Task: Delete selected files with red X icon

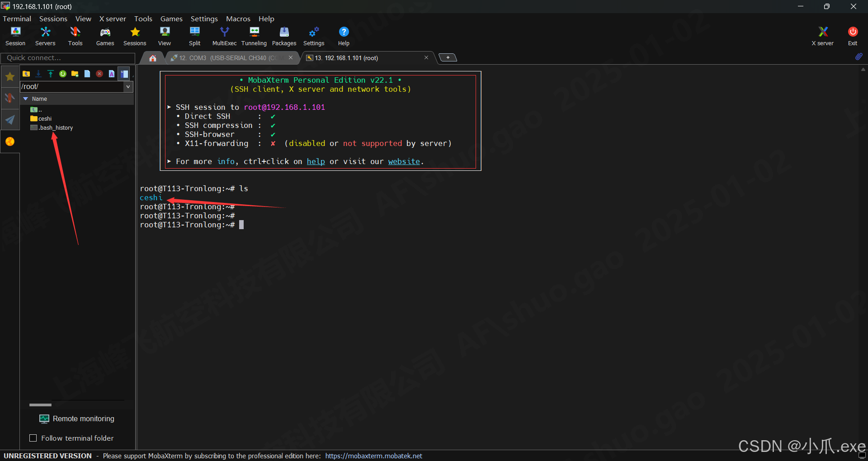Action: [x=99, y=74]
